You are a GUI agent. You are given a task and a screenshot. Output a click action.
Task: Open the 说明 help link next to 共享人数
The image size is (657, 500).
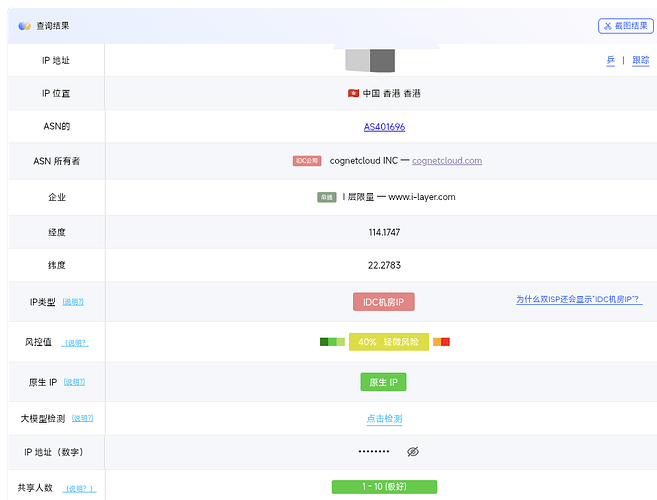point(79,489)
